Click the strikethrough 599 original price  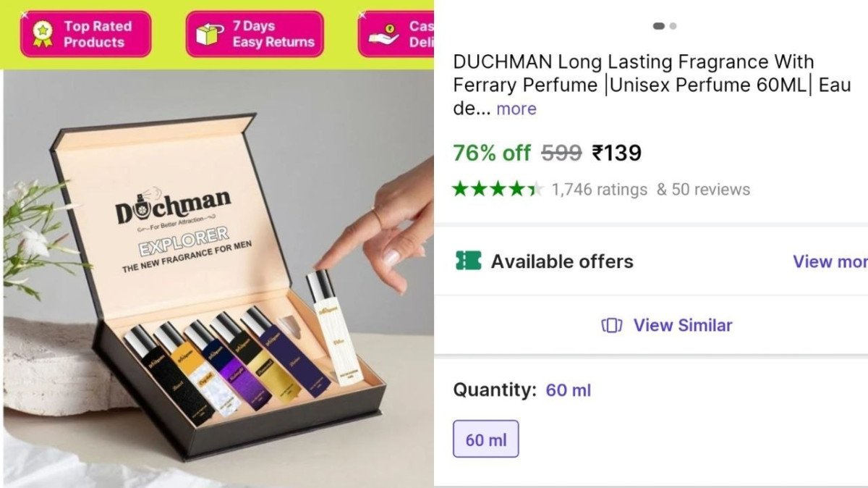coord(561,153)
